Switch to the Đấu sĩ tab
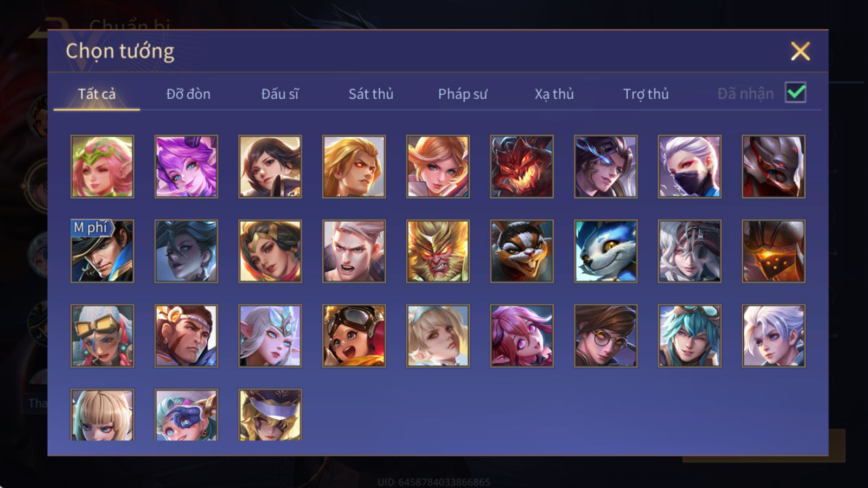Screen dimensions: 868x488 point(280,94)
